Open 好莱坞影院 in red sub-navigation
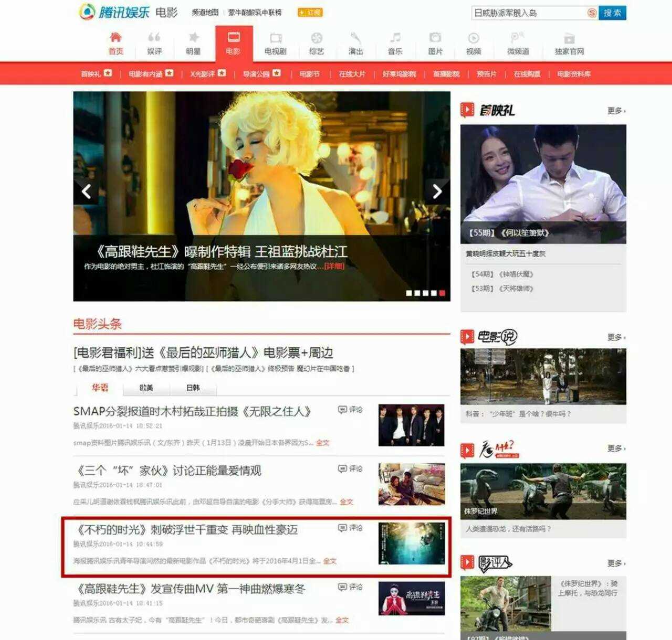Viewport: 672px width, 640px height. tap(399, 74)
